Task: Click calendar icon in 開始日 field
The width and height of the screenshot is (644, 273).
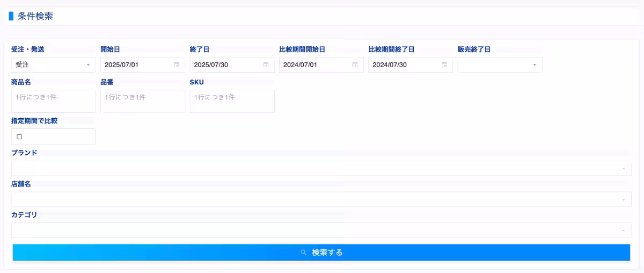Action: pyautogui.click(x=177, y=65)
